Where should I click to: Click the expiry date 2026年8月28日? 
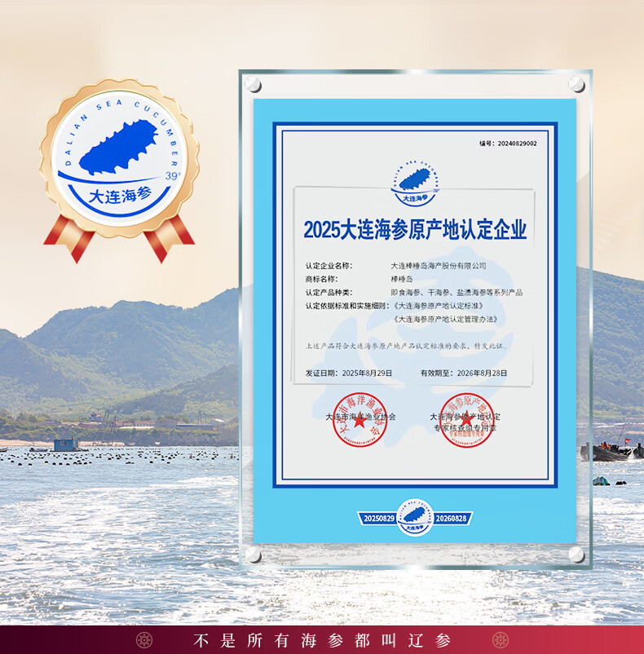coord(481,373)
